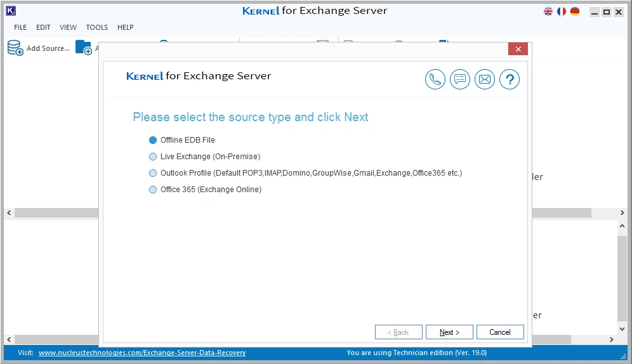632x364 pixels.
Task: Open live chat support icon
Action: (x=460, y=79)
